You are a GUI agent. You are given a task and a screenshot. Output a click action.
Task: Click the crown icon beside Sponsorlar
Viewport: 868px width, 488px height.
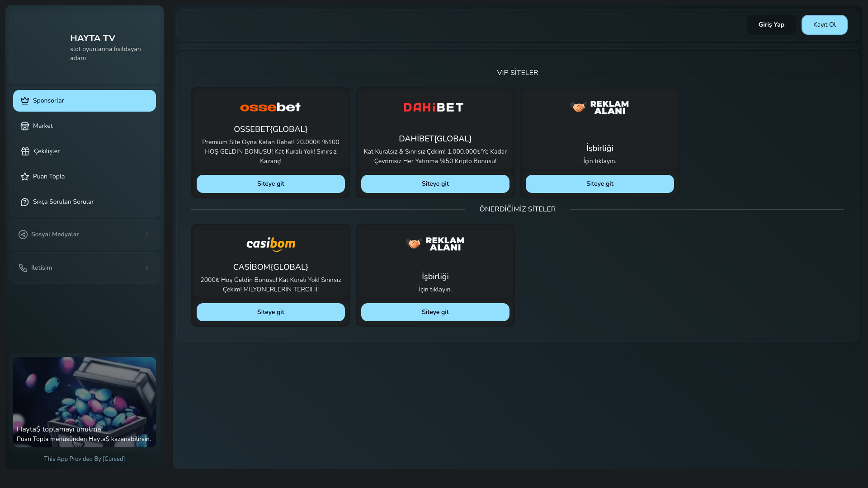point(25,101)
